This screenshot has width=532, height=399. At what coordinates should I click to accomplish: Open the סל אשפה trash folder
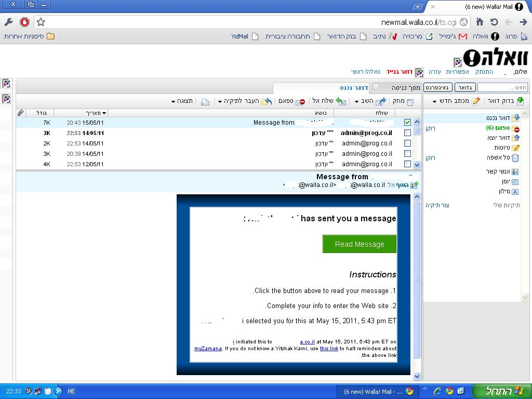coord(503,157)
